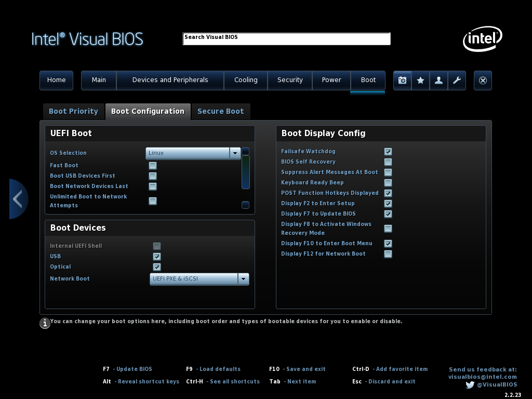Click Load defaults shortcut
The height and width of the screenshot is (399, 532).
(x=214, y=369)
